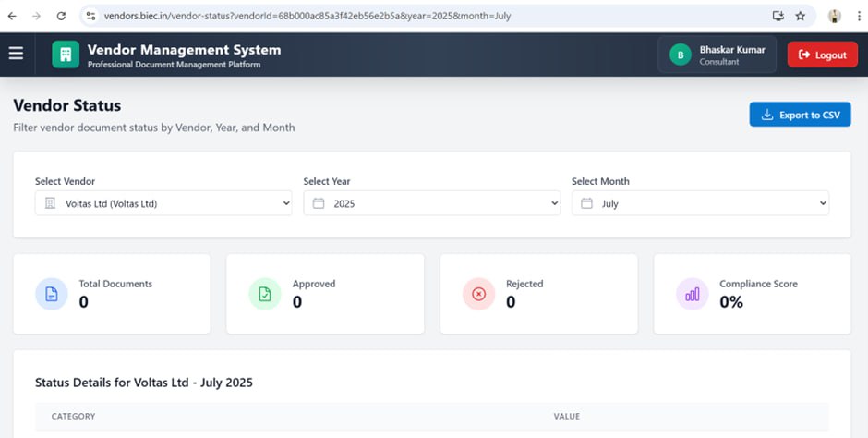Click the Select Year label
Image resolution: width=868 pixels, height=438 pixels.
[x=327, y=181]
